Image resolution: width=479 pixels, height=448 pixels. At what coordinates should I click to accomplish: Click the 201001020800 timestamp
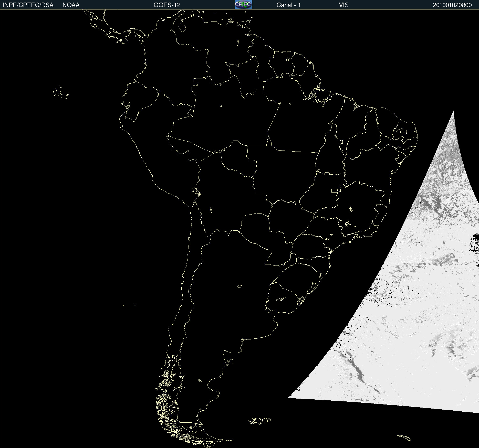[452, 5]
